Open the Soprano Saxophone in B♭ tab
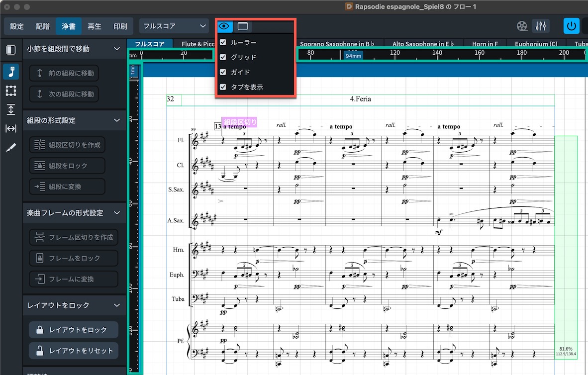 pos(337,44)
